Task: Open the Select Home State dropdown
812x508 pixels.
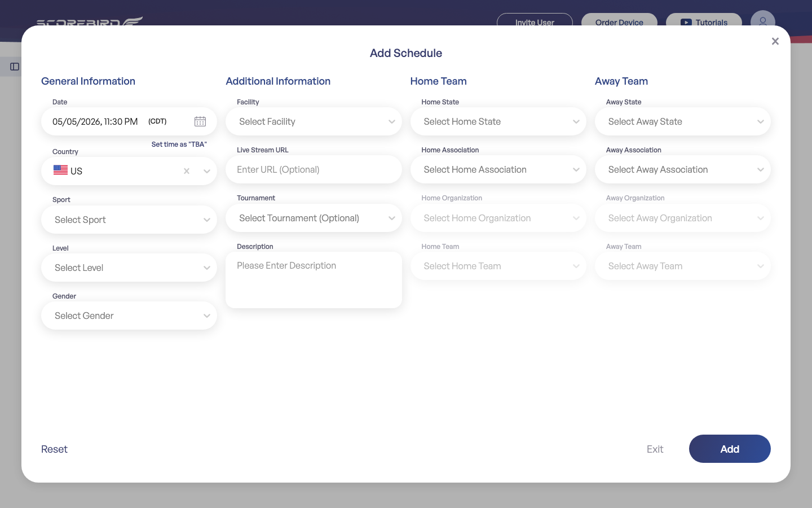Action: pyautogui.click(x=498, y=121)
